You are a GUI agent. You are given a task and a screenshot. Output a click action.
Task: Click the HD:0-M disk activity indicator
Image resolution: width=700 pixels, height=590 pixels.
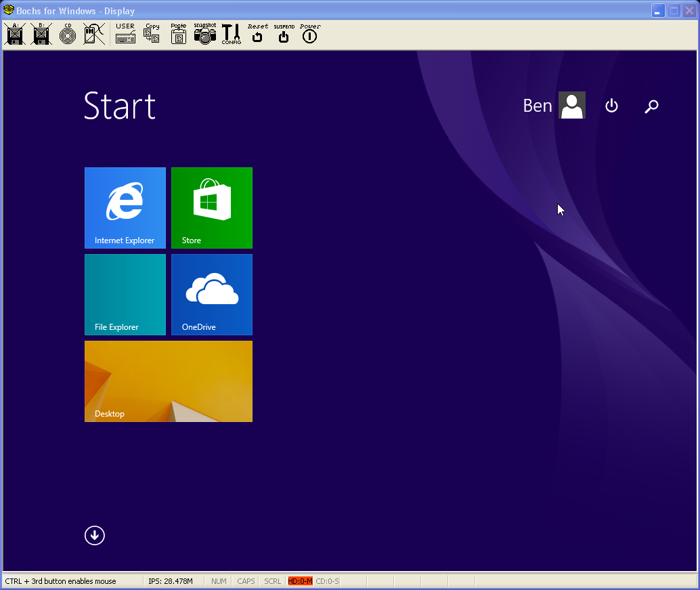(300, 581)
